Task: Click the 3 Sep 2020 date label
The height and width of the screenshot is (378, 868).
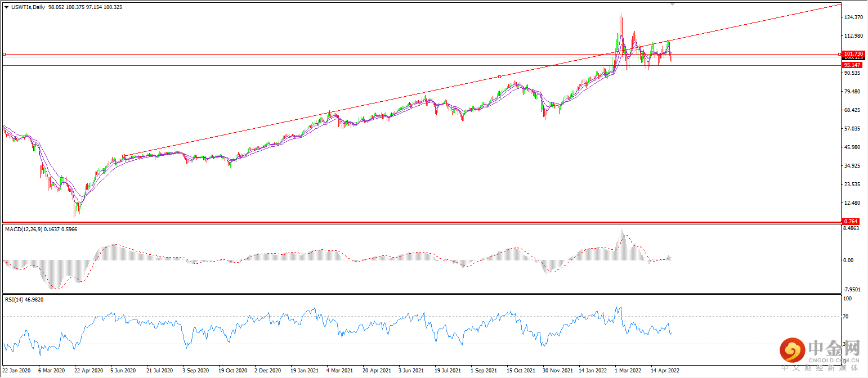Action: click(196, 371)
